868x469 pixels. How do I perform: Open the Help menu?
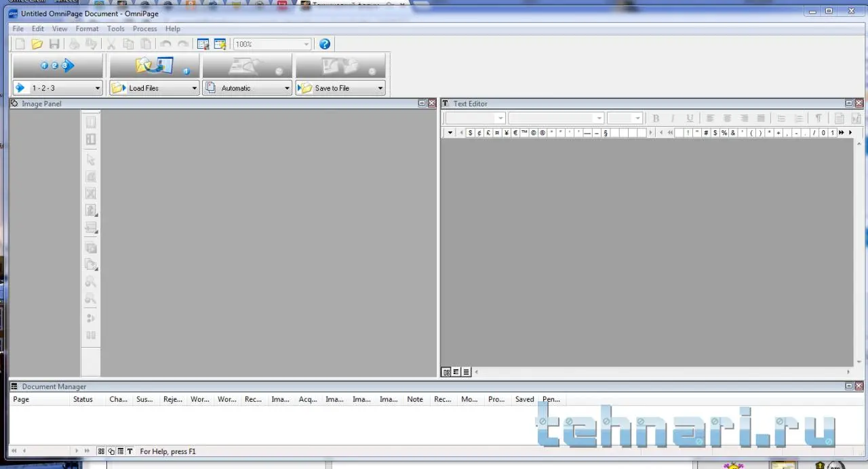point(173,28)
